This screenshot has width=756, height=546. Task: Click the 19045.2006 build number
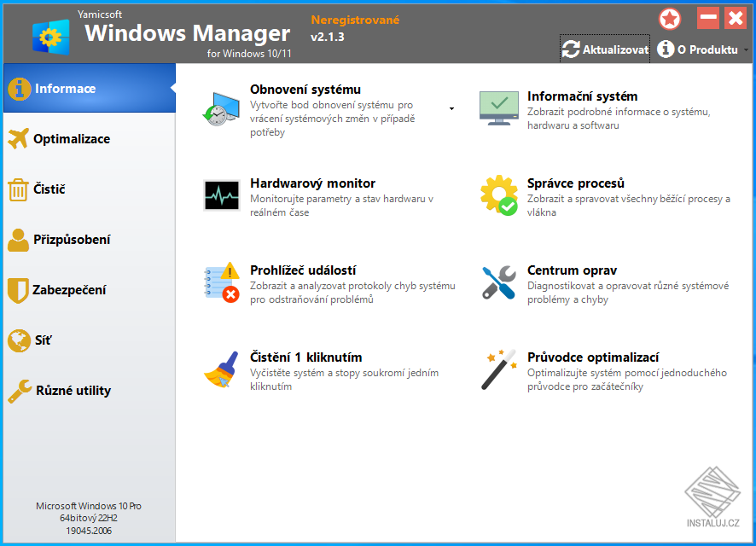click(x=89, y=531)
